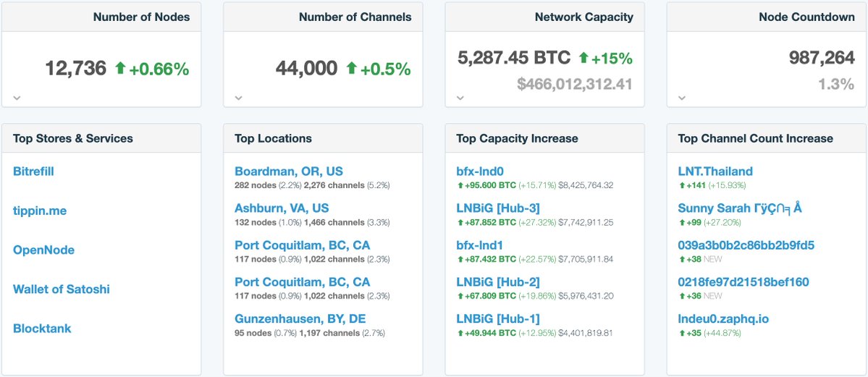Viewport: 868px width, 377px height.
Task: Select the Boardman, OR, US location
Action: point(289,171)
